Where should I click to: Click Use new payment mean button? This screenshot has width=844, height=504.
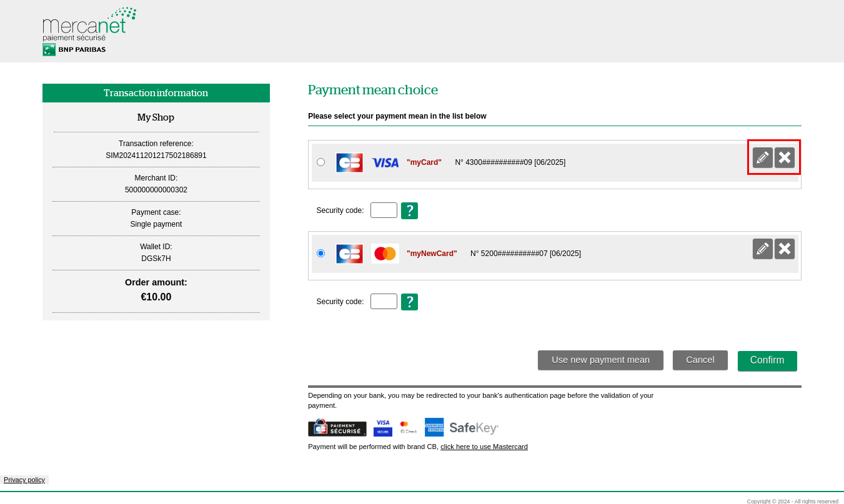click(x=600, y=360)
